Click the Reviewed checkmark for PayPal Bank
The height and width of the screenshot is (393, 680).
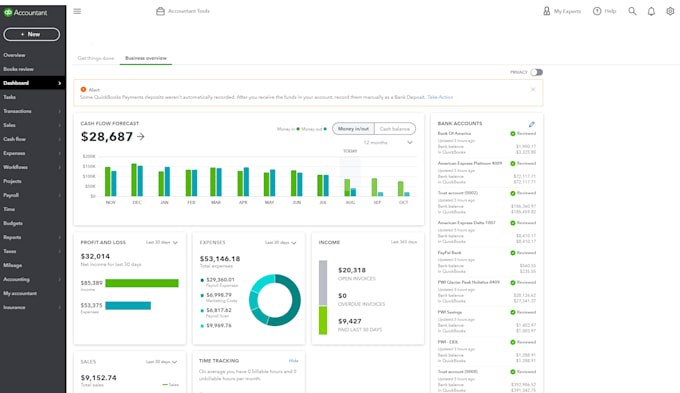[x=513, y=253]
